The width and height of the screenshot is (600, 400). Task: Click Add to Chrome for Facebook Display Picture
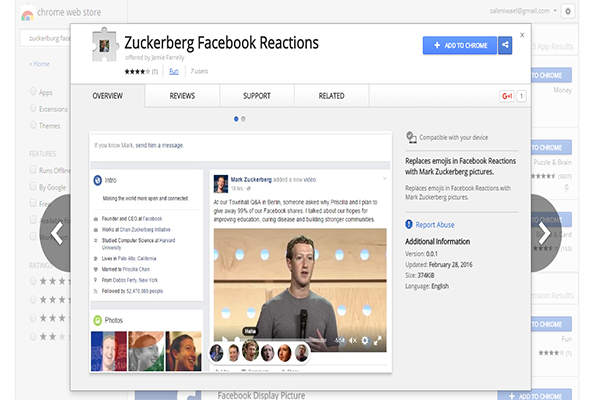(x=535, y=395)
